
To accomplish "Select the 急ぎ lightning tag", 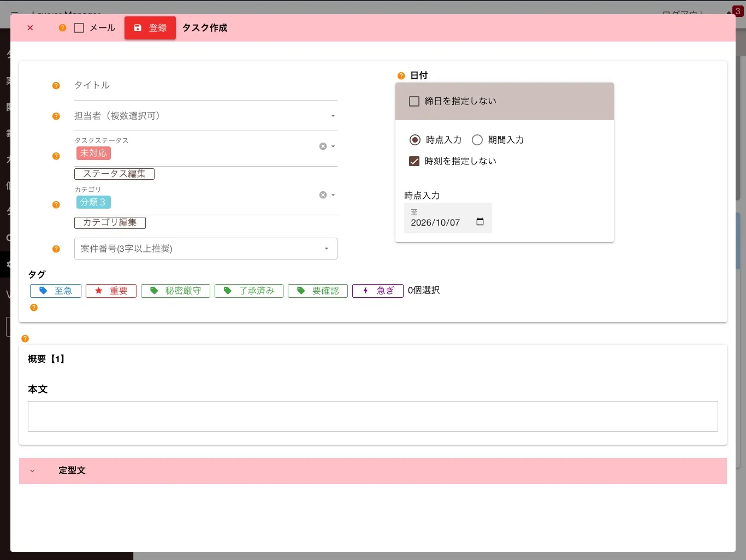I will [x=378, y=291].
